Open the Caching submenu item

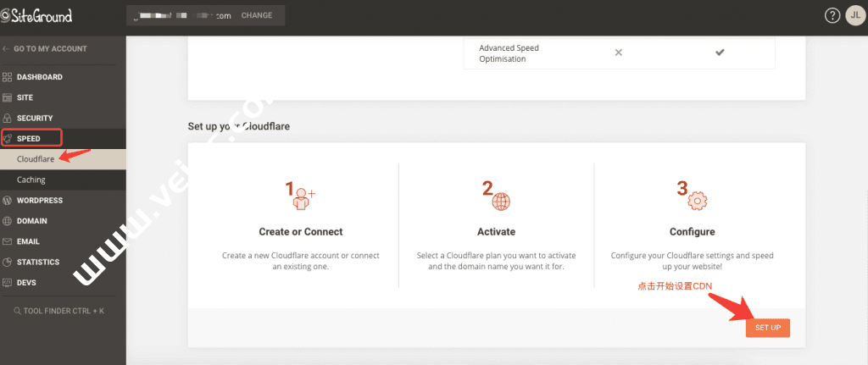click(x=31, y=180)
